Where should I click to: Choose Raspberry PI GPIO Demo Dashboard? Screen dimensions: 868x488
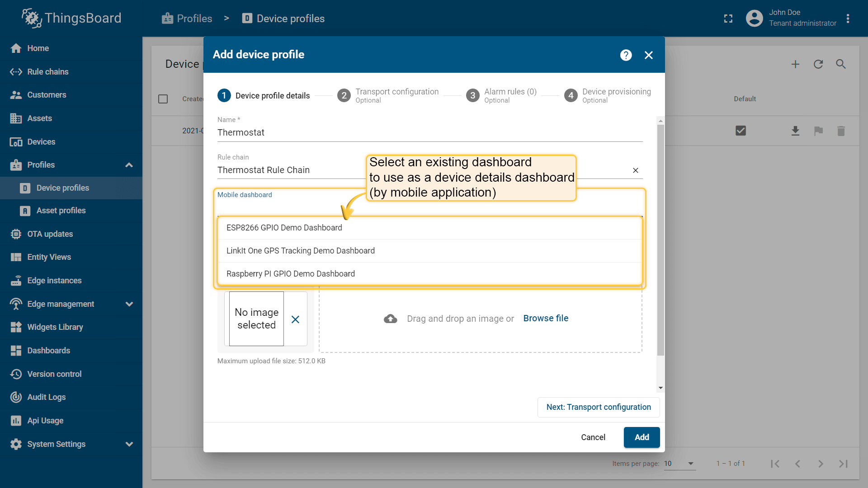291,274
